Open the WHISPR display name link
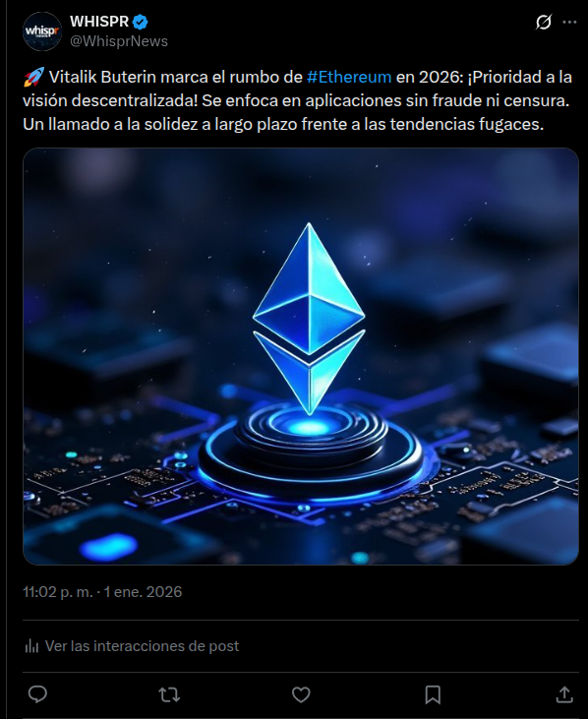Image resolution: width=588 pixels, height=719 pixels. click(99, 21)
